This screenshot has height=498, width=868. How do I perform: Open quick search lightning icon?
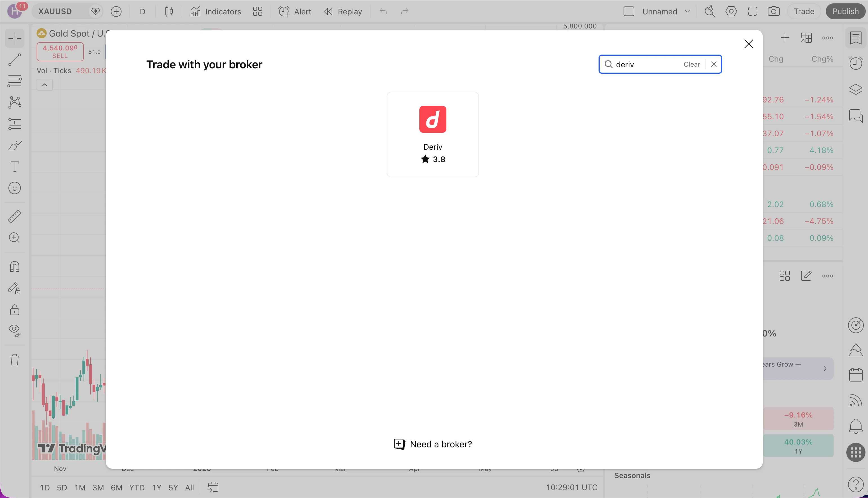click(710, 11)
